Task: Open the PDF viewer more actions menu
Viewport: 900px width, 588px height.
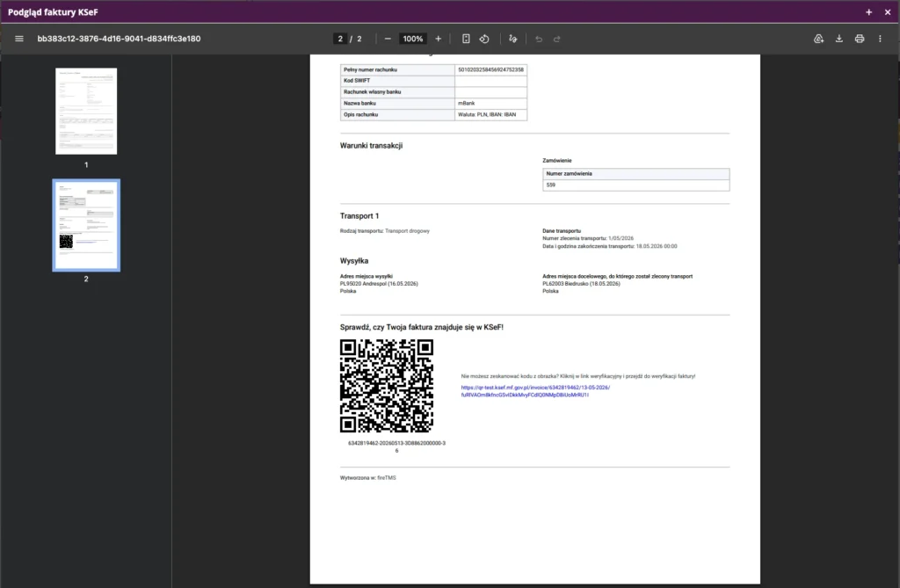Action: coord(880,39)
